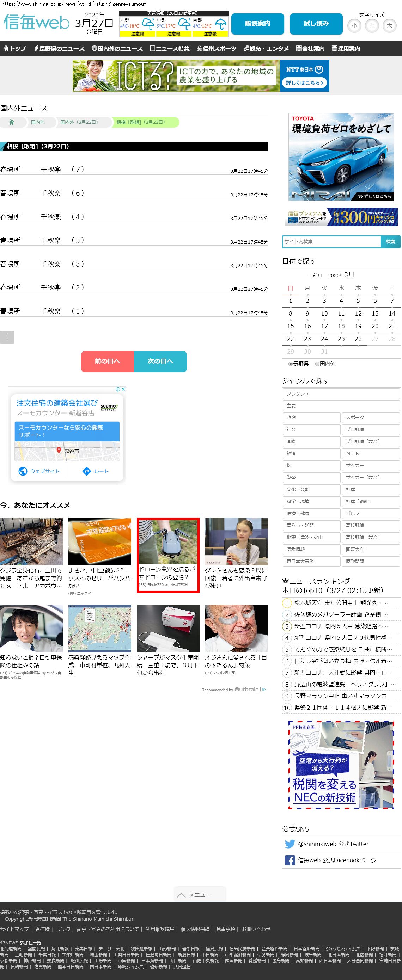Open the official Facebook page icon
402x980 pixels.
(290, 860)
